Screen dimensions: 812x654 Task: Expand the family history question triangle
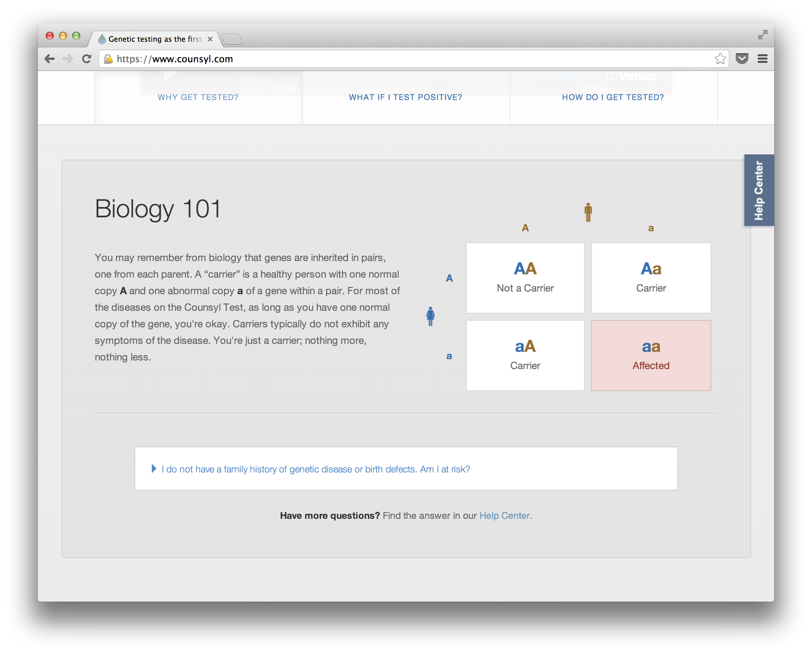pyautogui.click(x=154, y=468)
